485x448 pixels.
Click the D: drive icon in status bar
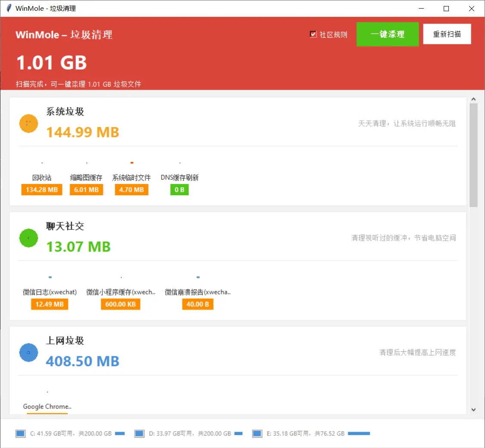139,433
